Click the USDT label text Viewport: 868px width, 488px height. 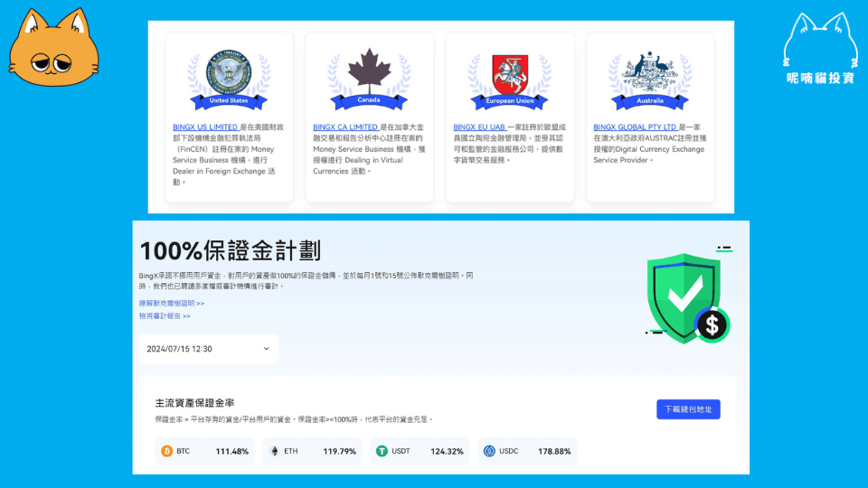(x=401, y=451)
